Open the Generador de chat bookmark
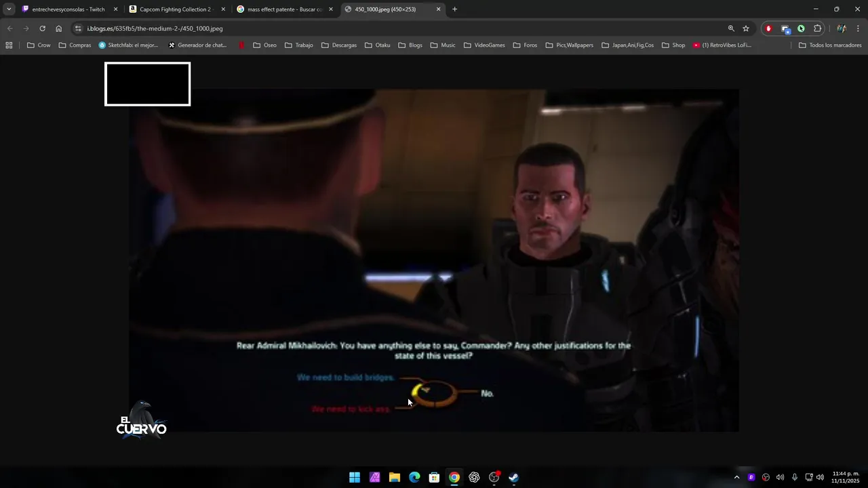The width and height of the screenshot is (868, 488). 197,45
